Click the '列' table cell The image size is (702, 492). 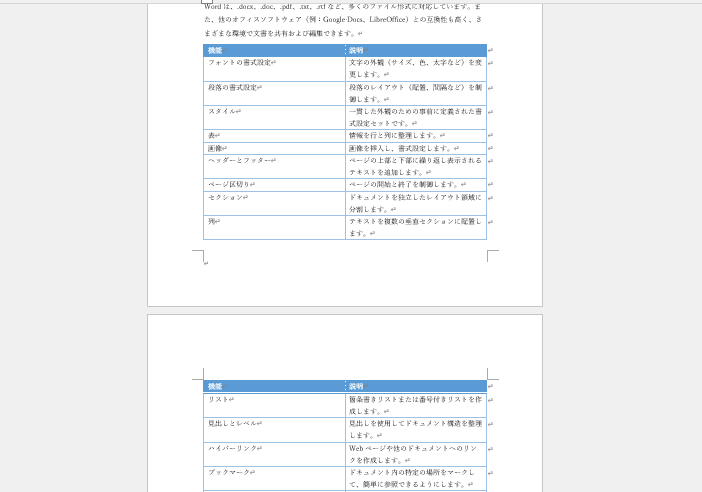point(274,227)
